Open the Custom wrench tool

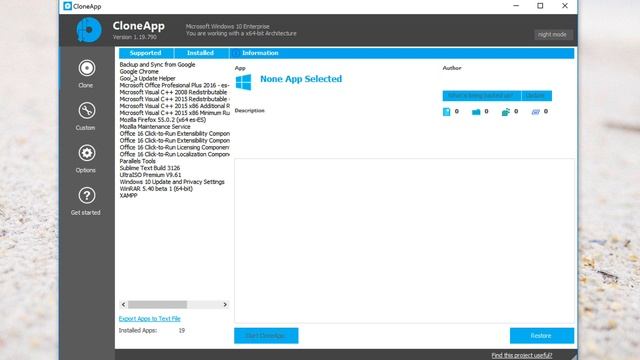pos(86,116)
